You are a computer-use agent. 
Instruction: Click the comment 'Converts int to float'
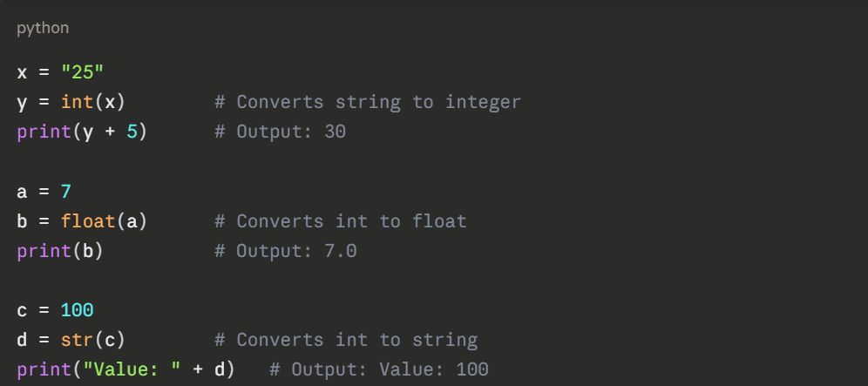pos(340,221)
